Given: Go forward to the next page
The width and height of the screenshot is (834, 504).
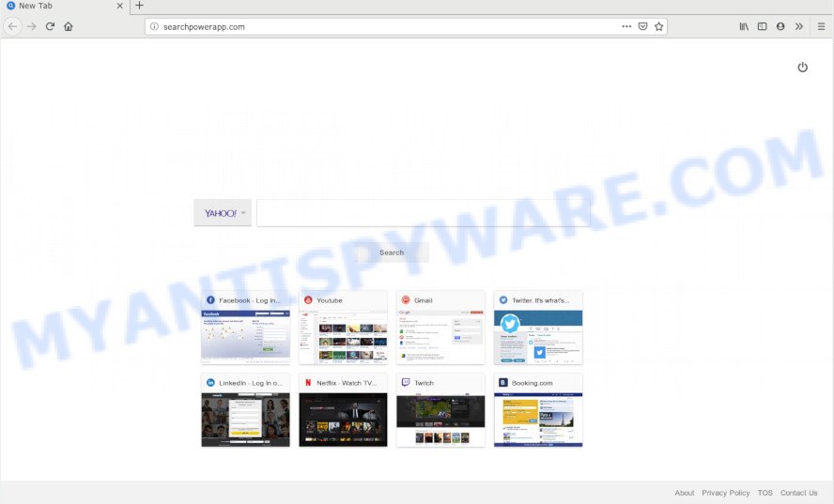Looking at the screenshot, I should [x=31, y=26].
